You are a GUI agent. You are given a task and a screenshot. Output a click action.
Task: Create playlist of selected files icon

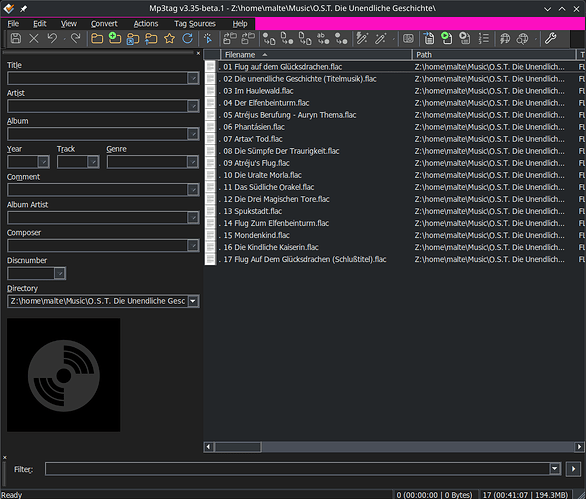coord(465,38)
